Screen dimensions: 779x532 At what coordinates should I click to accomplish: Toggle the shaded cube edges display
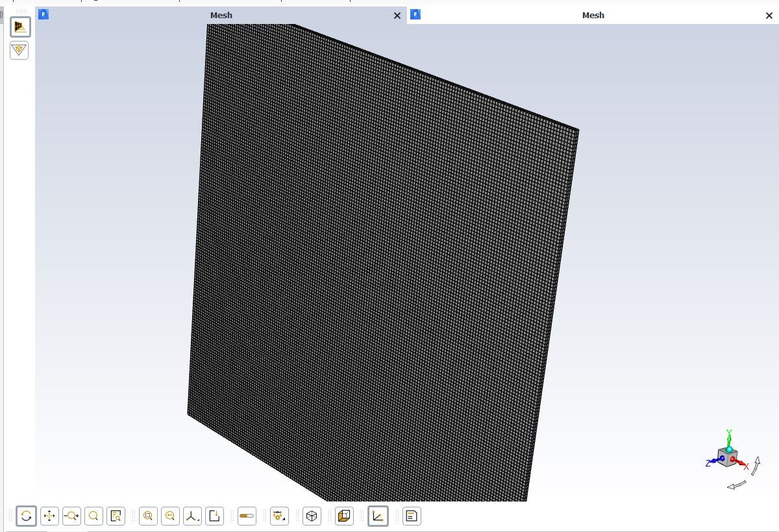344,516
